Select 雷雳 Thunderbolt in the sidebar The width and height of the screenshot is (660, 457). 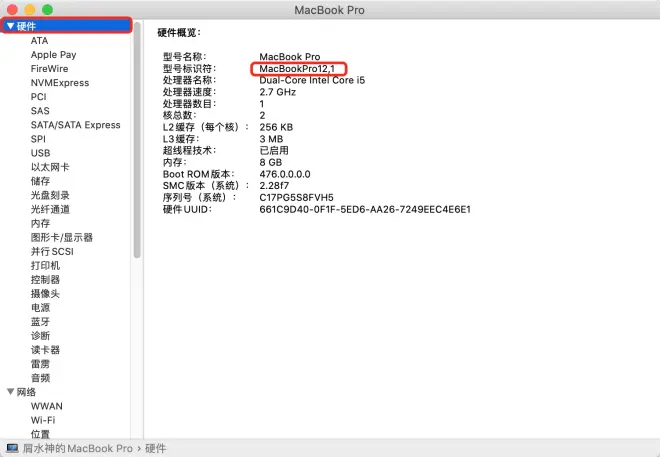coord(40,364)
